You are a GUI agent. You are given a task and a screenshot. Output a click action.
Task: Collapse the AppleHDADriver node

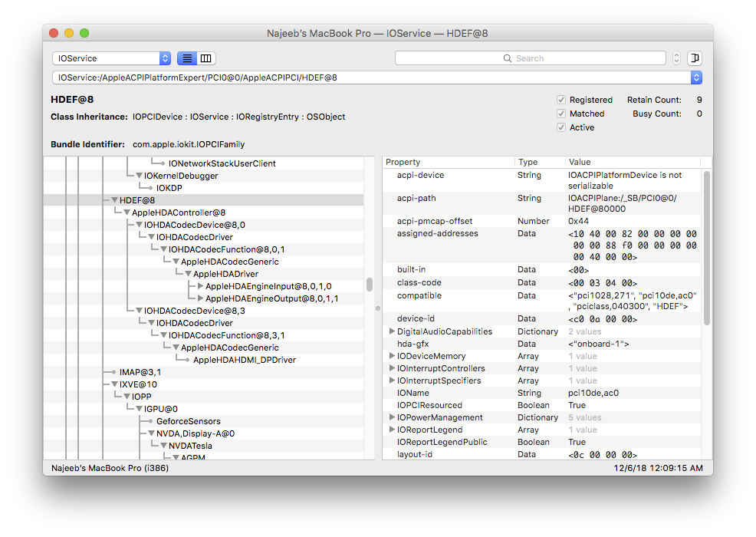[188, 274]
